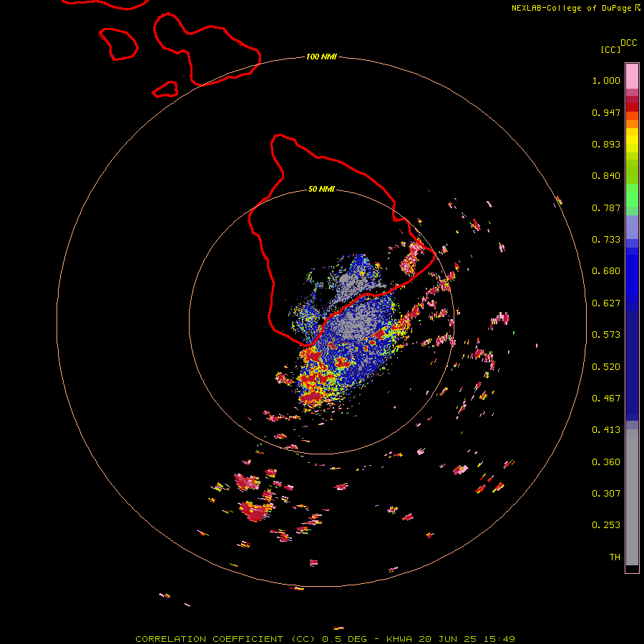
Task: Click the '0.467' scale value
Action: click(606, 399)
